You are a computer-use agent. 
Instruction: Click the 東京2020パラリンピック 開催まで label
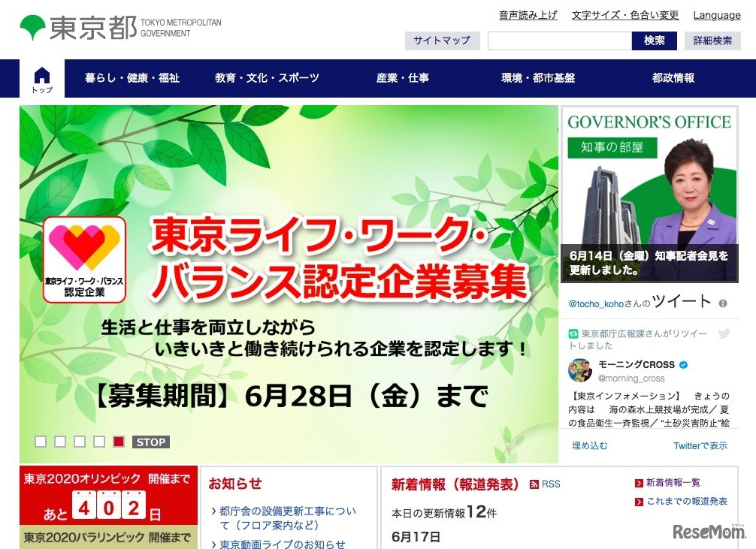click(x=107, y=537)
